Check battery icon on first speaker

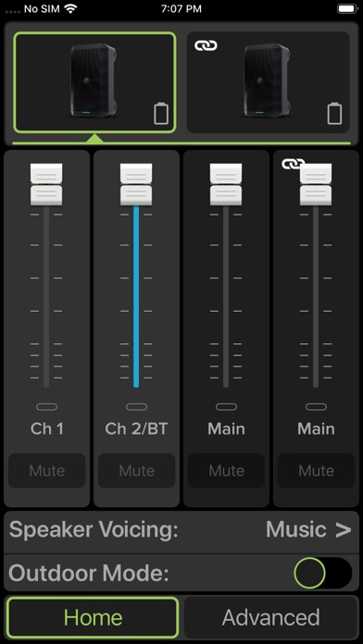tap(161, 114)
